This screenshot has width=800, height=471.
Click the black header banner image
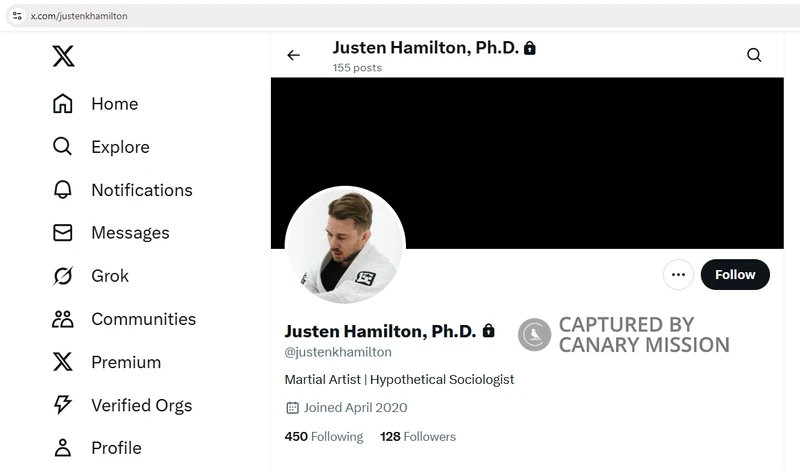(527, 163)
